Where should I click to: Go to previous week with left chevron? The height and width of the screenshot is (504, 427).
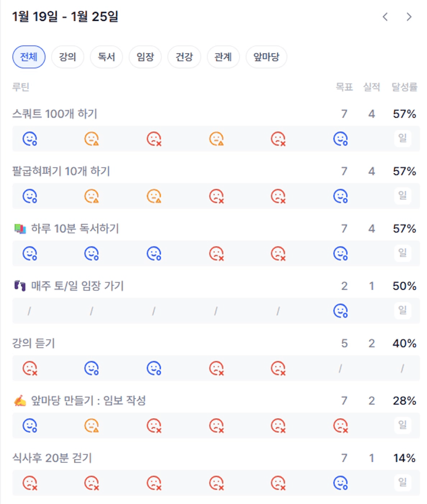click(385, 17)
